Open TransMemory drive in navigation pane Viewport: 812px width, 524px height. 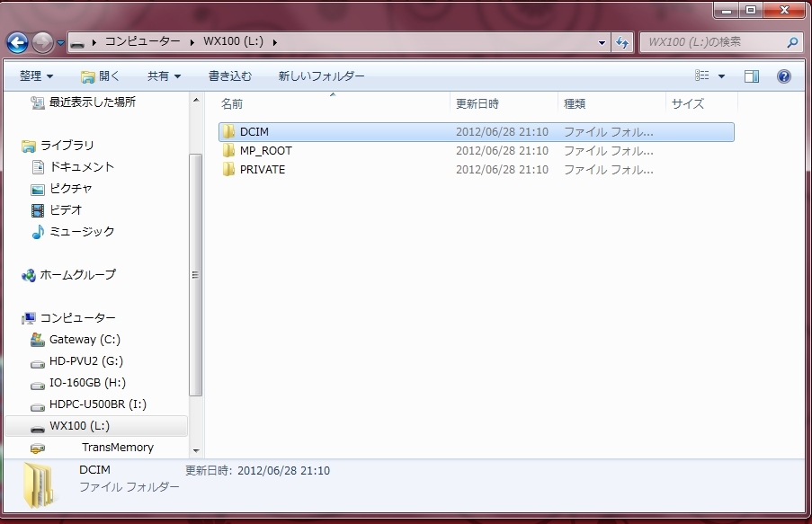(118, 448)
